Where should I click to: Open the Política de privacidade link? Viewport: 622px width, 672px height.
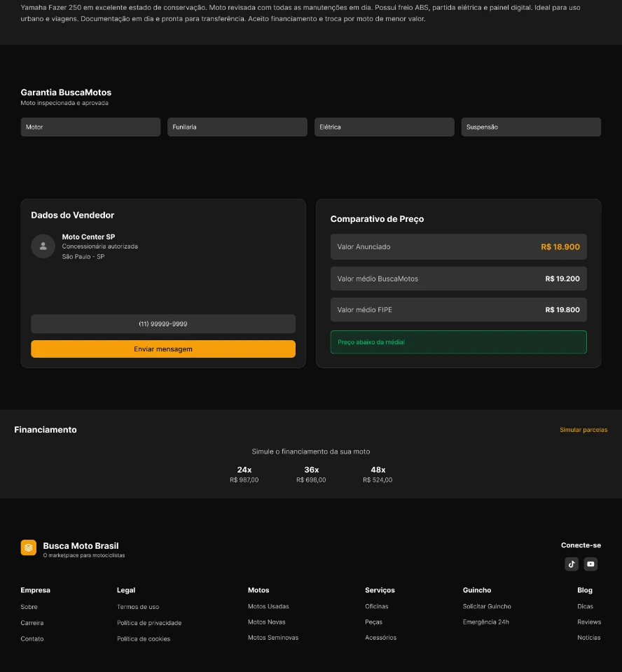tap(149, 623)
